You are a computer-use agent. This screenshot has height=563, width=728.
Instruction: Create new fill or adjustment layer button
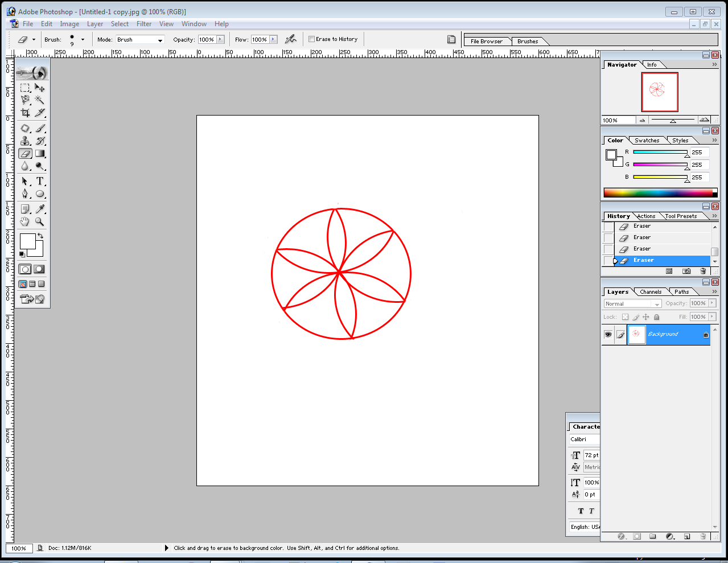670,536
